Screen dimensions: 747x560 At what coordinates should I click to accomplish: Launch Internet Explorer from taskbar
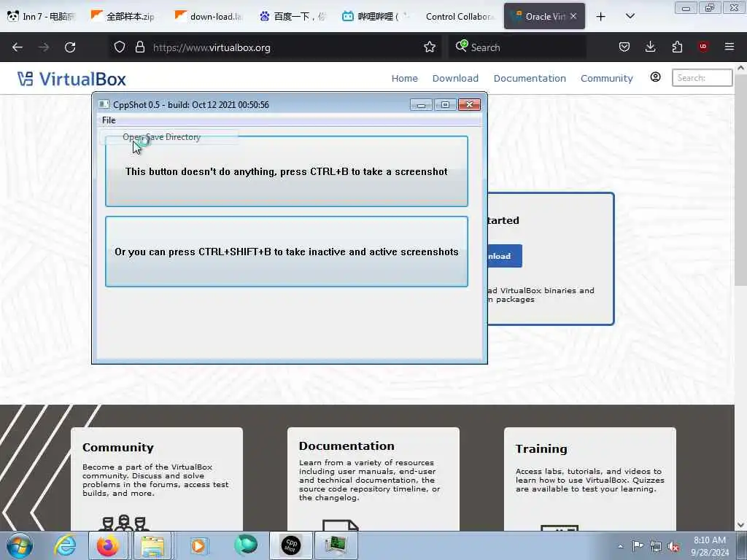coord(64,545)
